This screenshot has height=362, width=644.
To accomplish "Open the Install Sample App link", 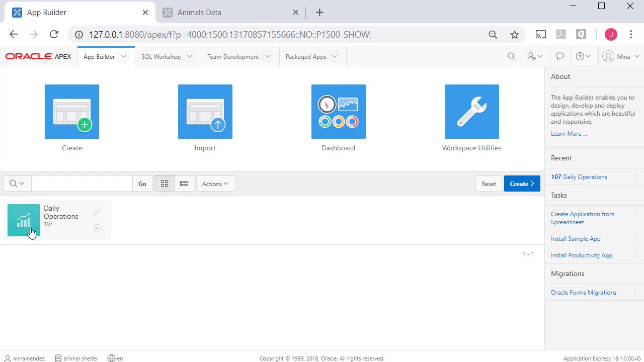I will click(576, 239).
